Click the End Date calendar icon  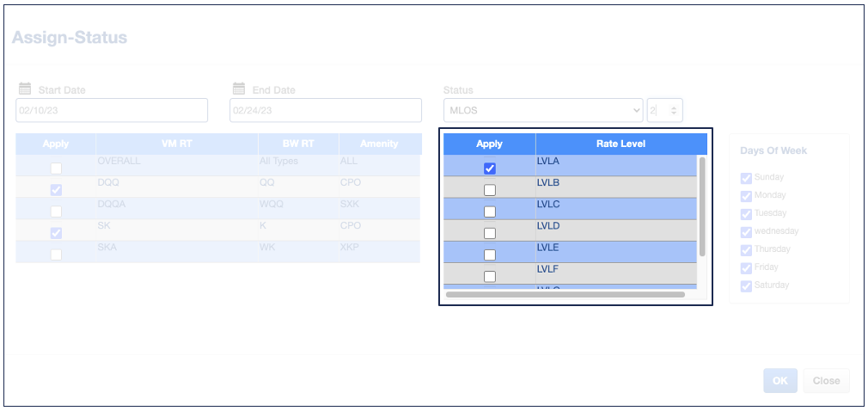pos(239,89)
